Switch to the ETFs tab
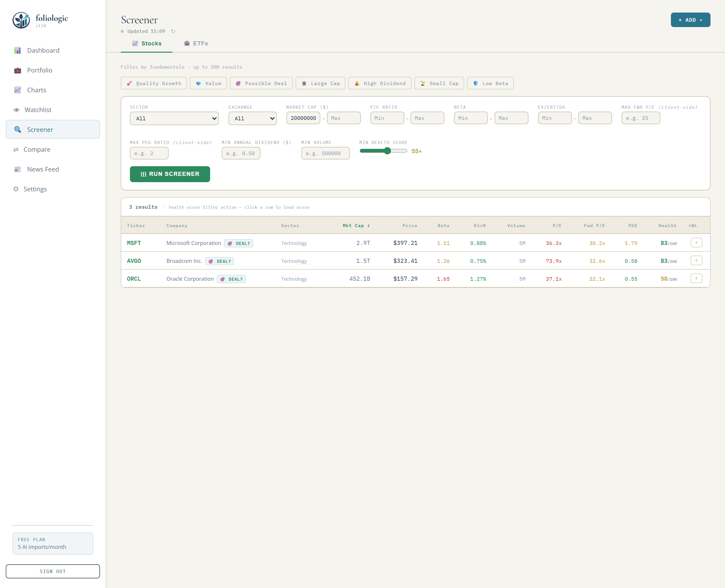The height and width of the screenshot is (588, 725). point(196,43)
